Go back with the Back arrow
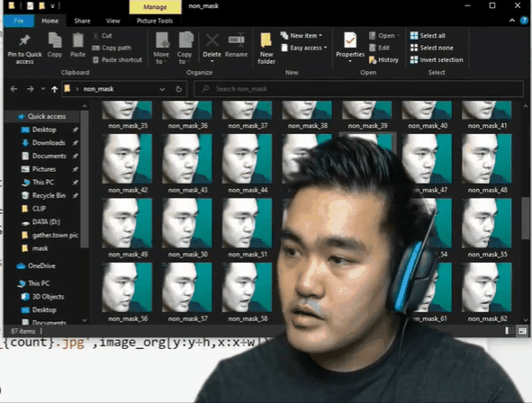This screenshot has height=403, width=532. point(14,89)
